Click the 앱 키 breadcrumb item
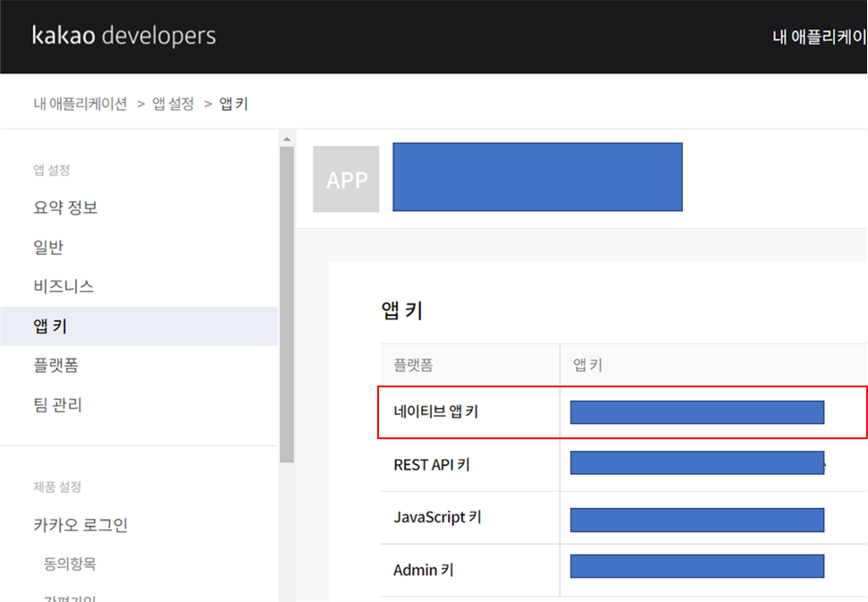Screen dimensions: 868x602 233,104
